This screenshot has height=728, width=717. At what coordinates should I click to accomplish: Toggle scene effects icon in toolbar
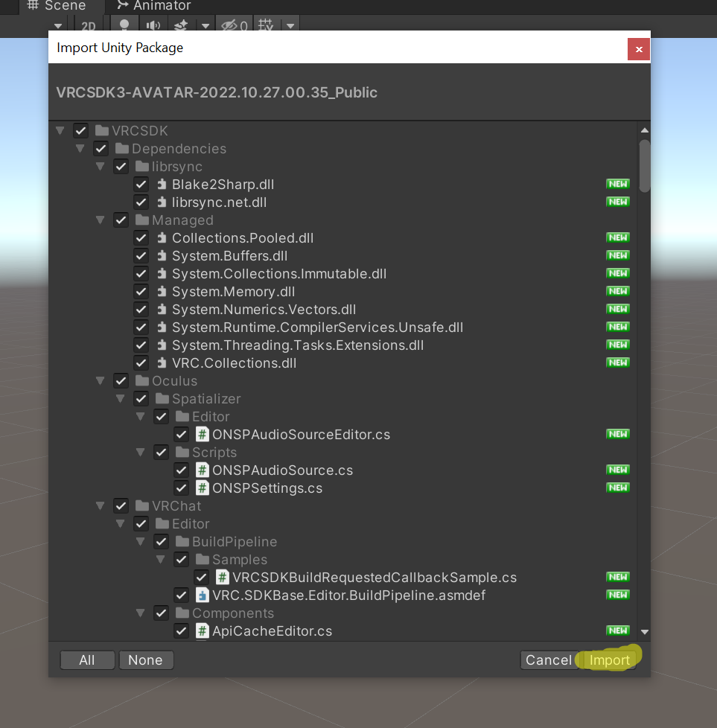(x=181, y=25)
